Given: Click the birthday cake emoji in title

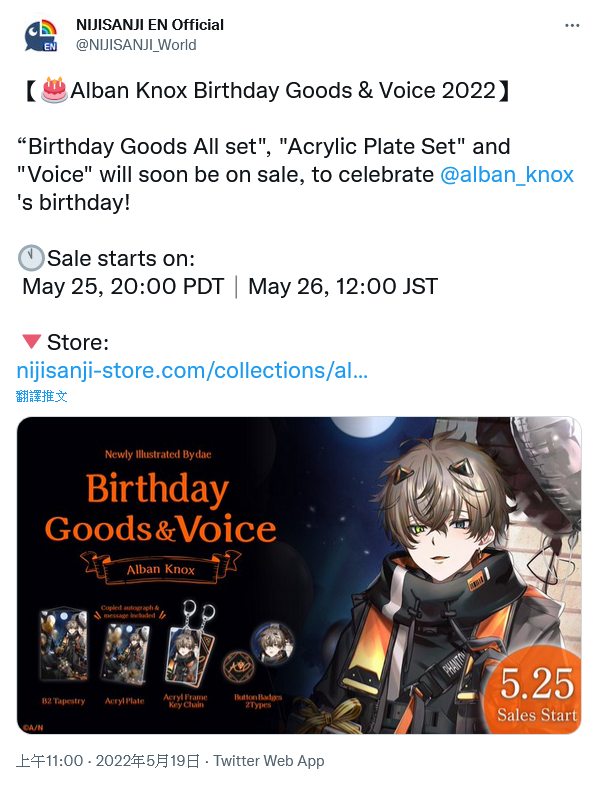Looking at the screenshot, I should click(x=54, y=90).
